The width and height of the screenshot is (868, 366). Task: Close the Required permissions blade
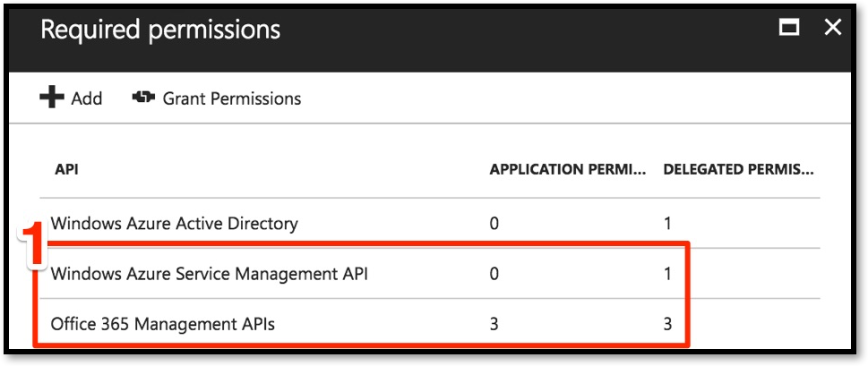pos(832,28)
